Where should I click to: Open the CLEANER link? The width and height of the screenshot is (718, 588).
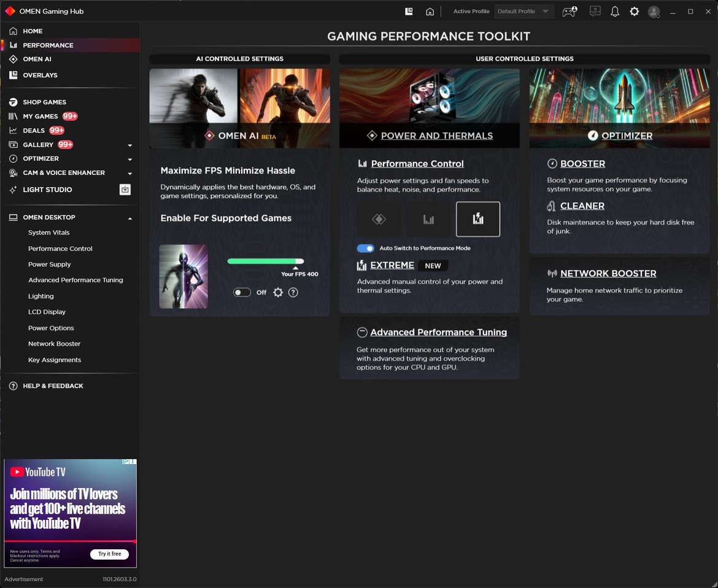click(582, 206)
